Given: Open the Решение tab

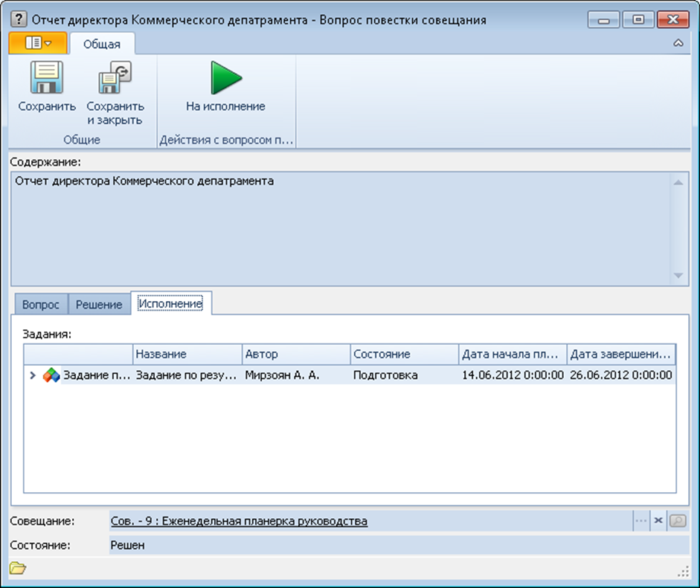Looking at the screenshot, I should (x=99, y=304).
